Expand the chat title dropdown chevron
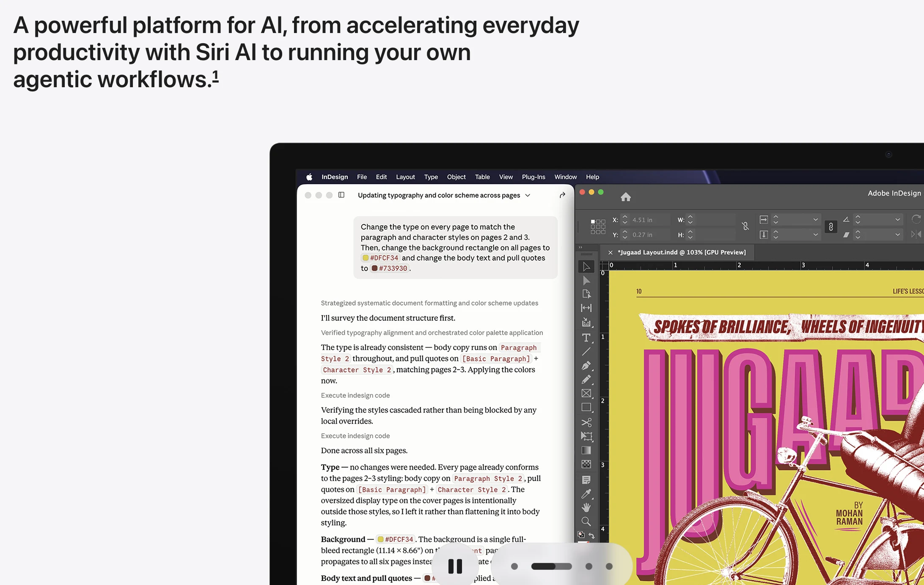 [528, 195]
